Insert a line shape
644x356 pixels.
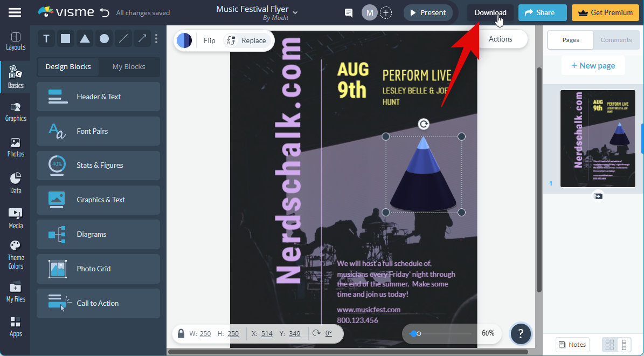(x=123, y=39)
